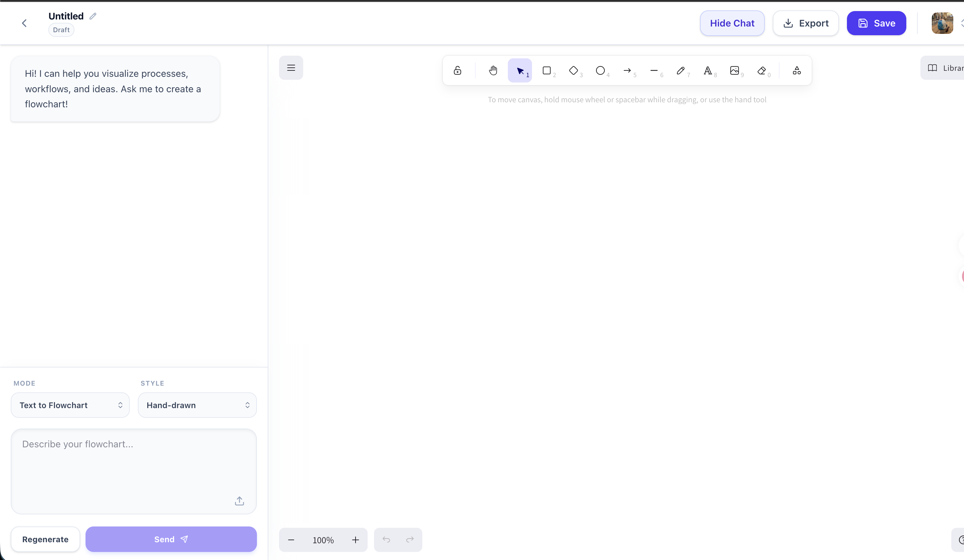
Task: Open the hamburger canvas menu
Action: coord(291,68)
